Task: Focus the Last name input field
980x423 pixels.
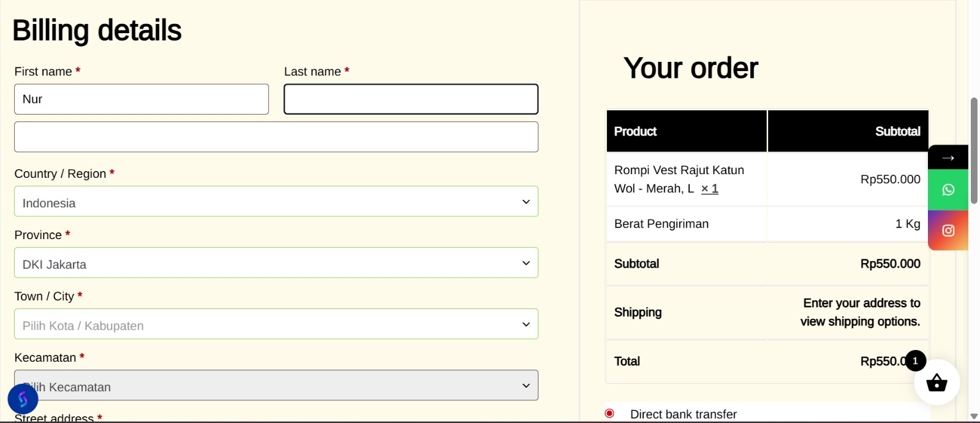Action: [410, 99]
